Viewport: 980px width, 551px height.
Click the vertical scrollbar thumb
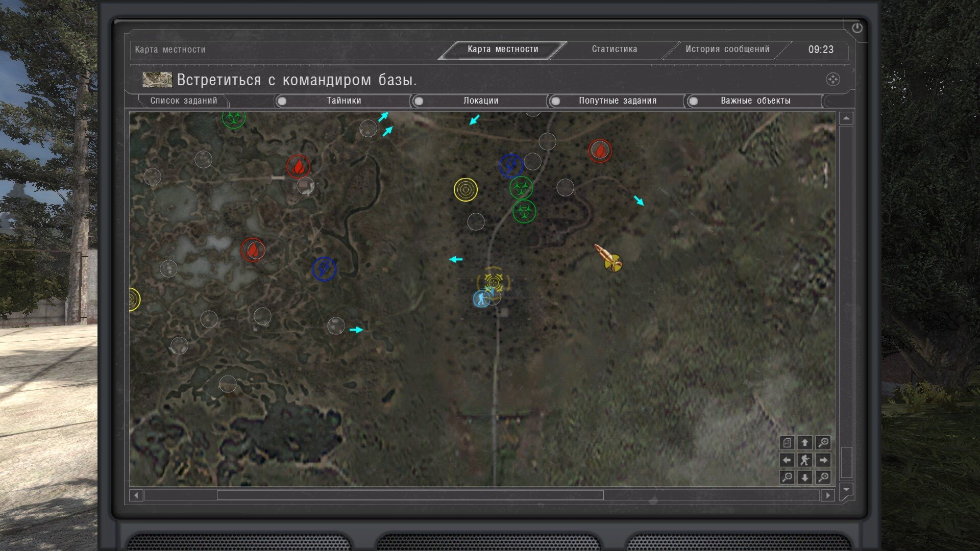coord(846,463)
